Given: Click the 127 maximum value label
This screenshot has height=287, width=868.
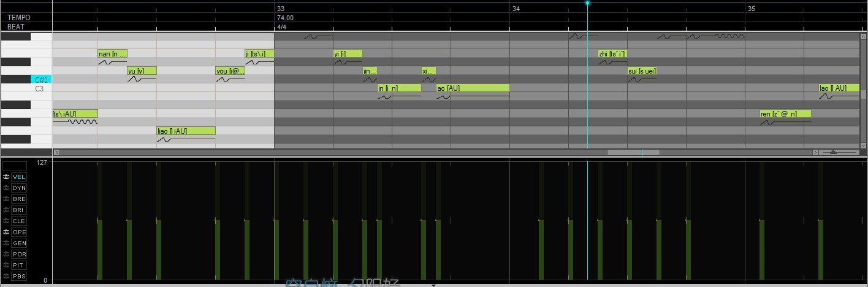Looking at the screenshot, I should tap(42, 163).
